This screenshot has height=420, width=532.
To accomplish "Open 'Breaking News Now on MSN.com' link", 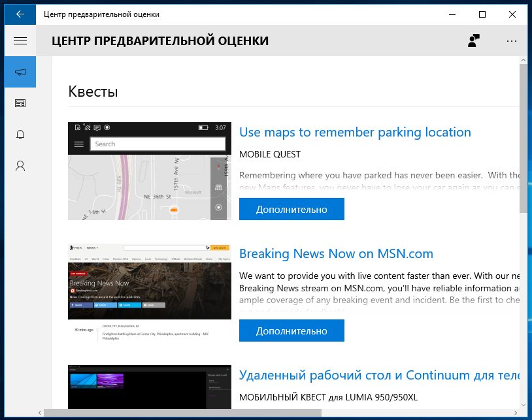I will 336,253.
